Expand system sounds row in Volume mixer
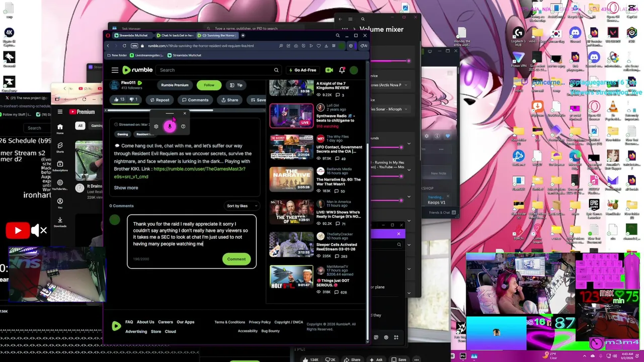The image size is (644, 362). (409, 144)
